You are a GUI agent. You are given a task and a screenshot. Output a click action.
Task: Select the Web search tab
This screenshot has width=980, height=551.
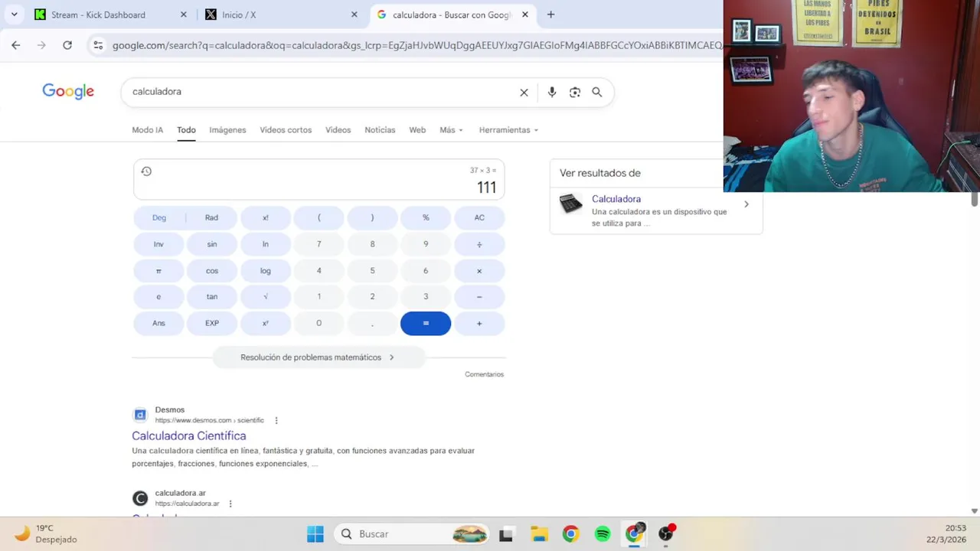[x=417, y=130]
